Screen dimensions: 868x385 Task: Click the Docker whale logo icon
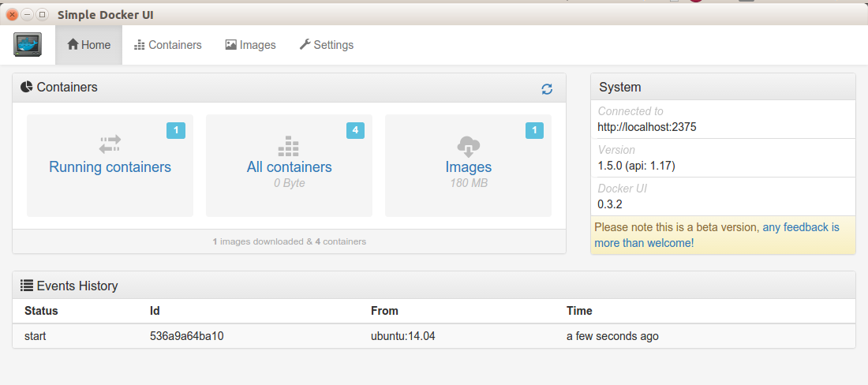tap(28, 45)
